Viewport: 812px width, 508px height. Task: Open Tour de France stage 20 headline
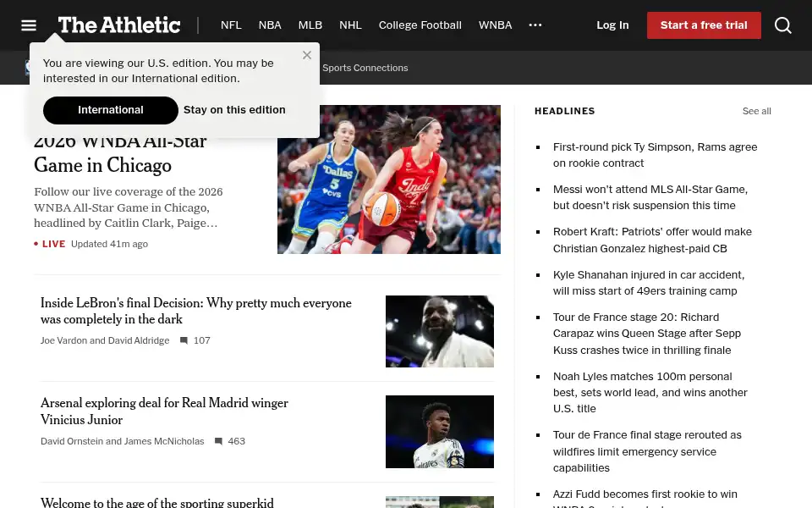click(x=647, y=334)
